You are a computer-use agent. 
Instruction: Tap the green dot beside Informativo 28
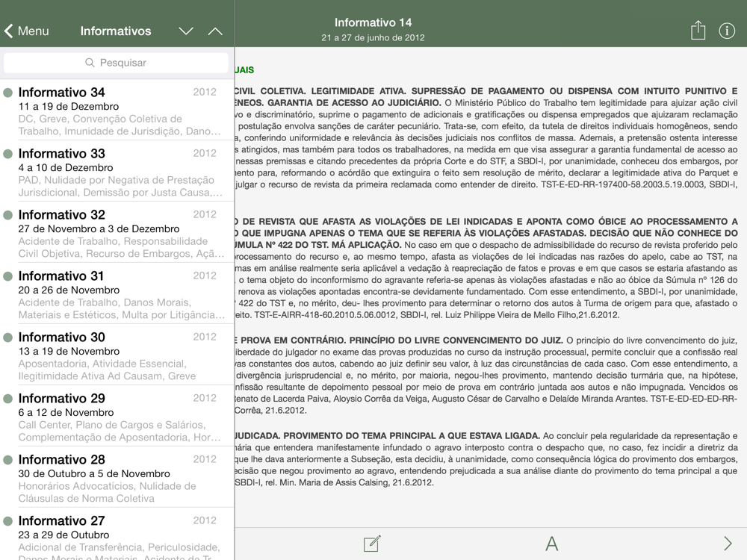pyautogui.click(x=7, y=459)
